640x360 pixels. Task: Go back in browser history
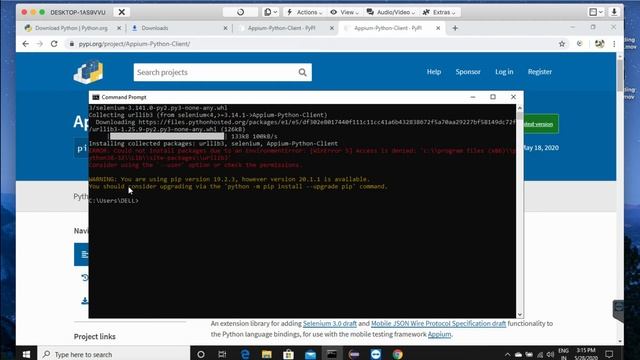tap(26, 44)
